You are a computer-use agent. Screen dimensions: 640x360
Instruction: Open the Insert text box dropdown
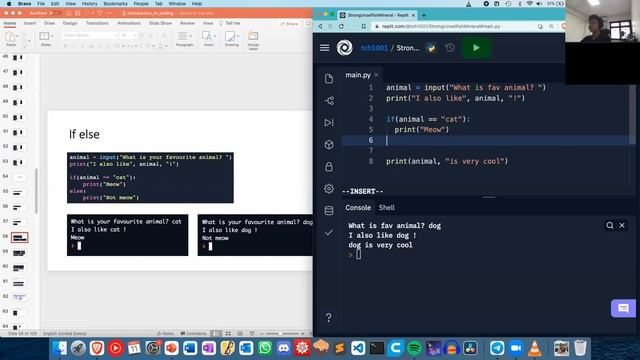tap(209, 39)
